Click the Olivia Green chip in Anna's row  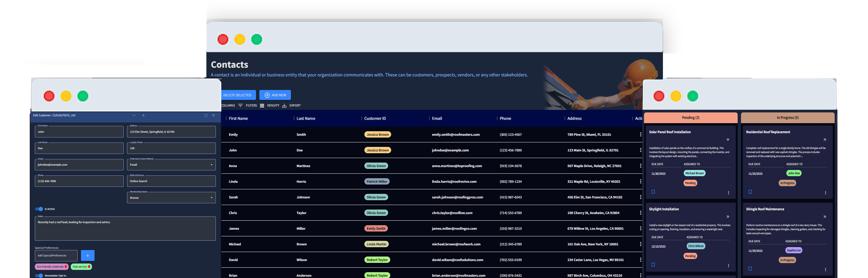click(x=376, y=166)
